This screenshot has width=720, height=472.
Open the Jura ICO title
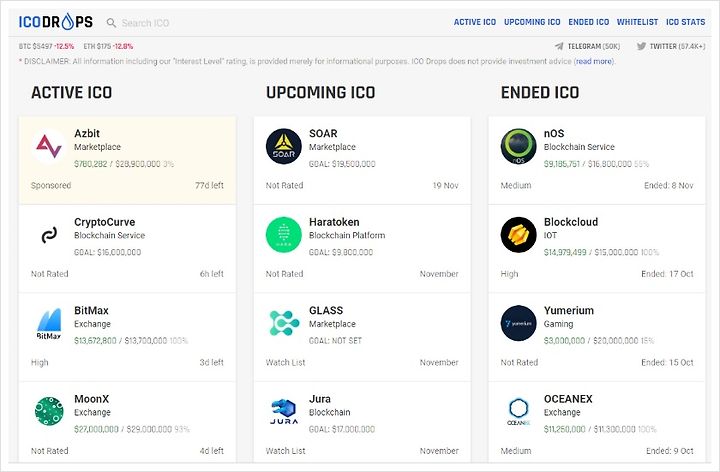320,399
